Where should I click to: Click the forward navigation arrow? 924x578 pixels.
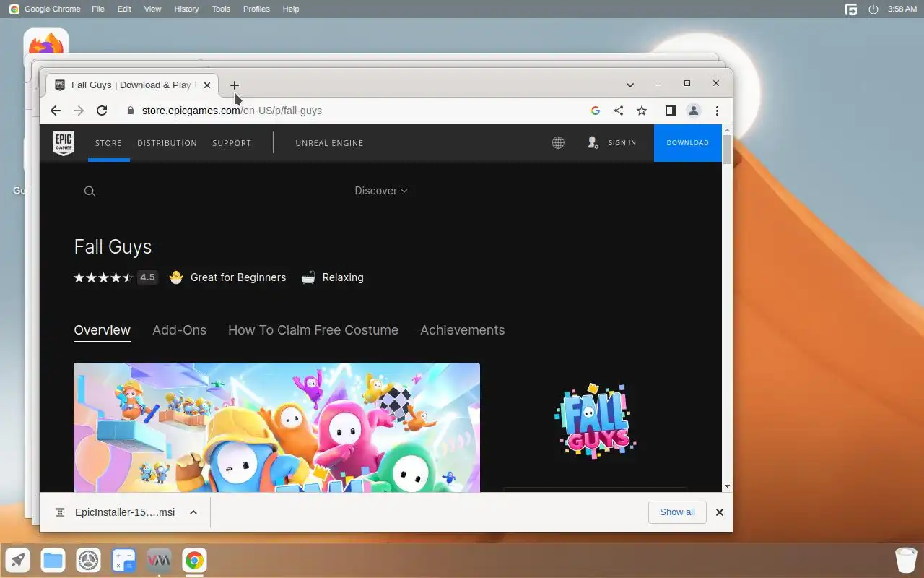click(x=79, y=111)
